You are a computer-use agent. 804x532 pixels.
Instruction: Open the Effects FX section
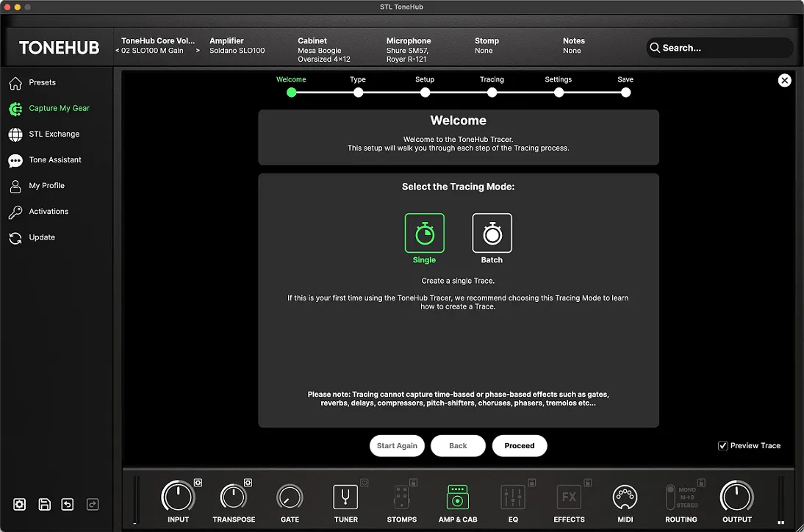[x=569, y=497]
